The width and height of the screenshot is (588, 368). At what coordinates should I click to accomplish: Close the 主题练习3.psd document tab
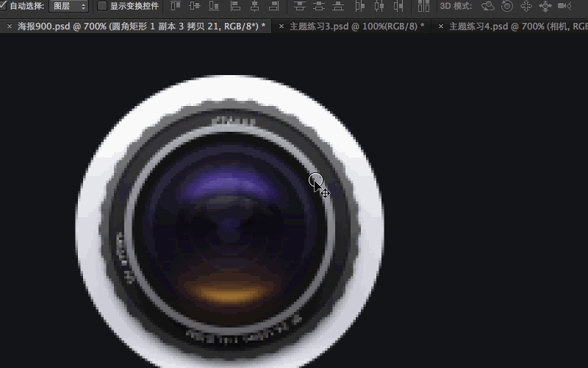pyautogui.click(x=282, y=26)
